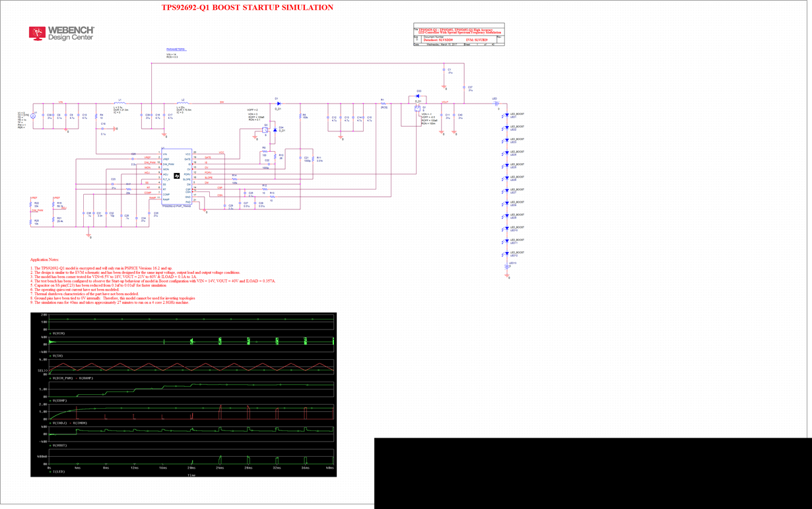Click the boost startup simulation title
Image resolution: width=812 pixels, height=509 pixels.
pyautogui.click(x=248, y=8)
